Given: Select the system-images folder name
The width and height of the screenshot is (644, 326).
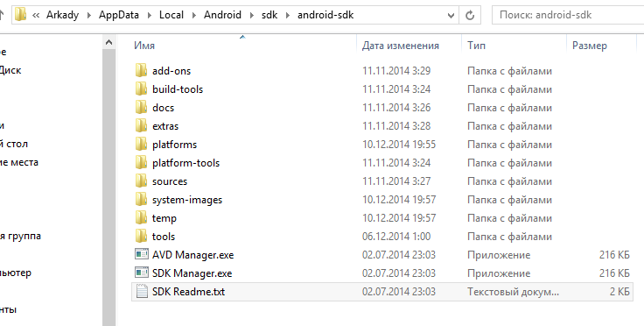Looking at the screenshot, I should point(187,200).
